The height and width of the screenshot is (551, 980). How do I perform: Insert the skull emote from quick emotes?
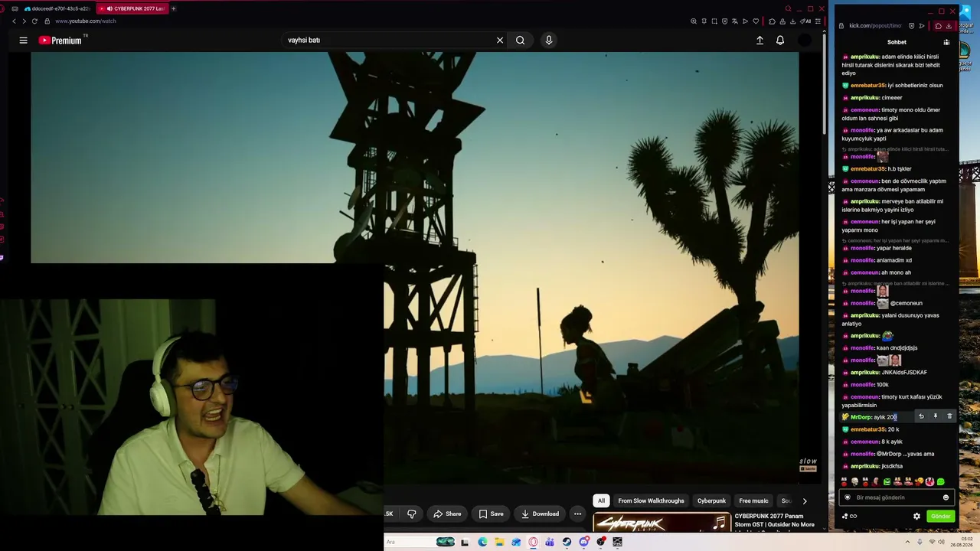click(855, 482)
